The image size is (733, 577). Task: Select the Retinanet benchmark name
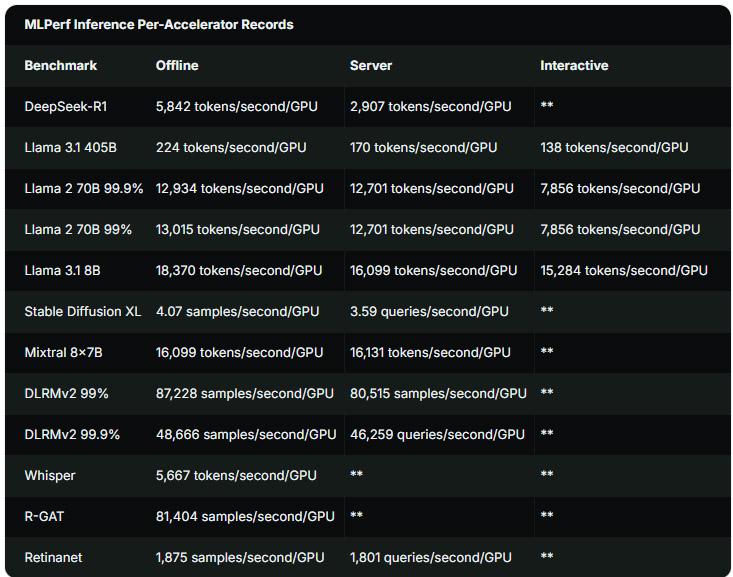53,557
